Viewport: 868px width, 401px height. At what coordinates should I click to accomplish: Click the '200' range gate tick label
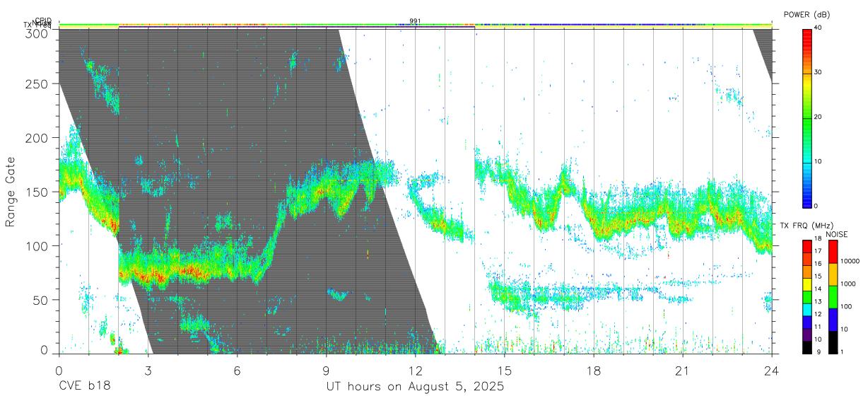[x=36, y=138]
